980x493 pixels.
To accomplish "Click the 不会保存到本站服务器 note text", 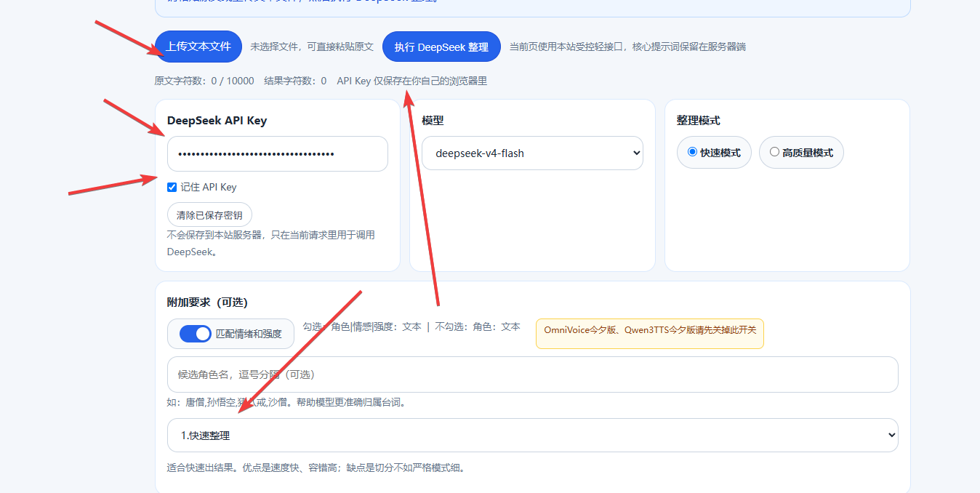I will coord(271,244).
